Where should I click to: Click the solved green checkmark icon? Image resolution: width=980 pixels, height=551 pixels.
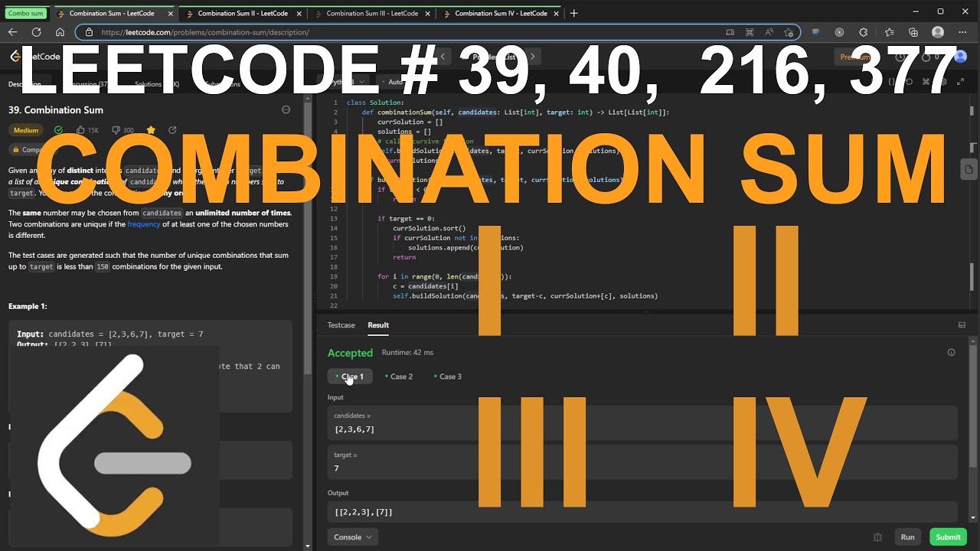[59, 130]
